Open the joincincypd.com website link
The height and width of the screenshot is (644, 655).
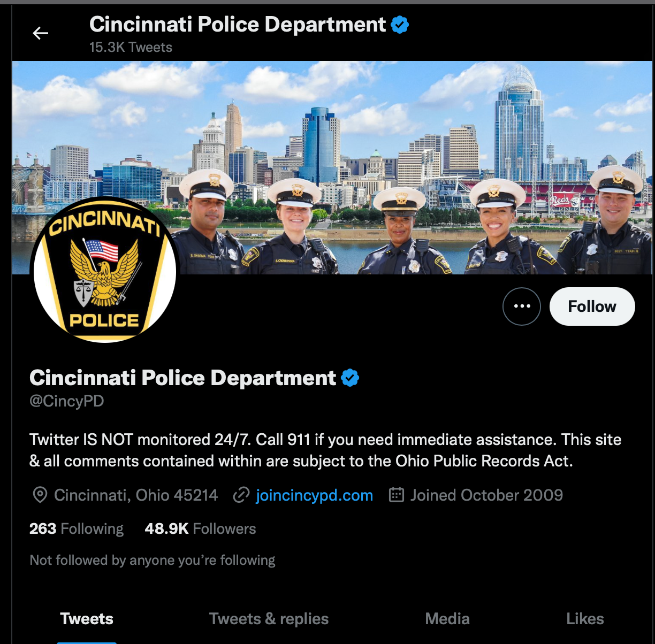coord(314,495)
